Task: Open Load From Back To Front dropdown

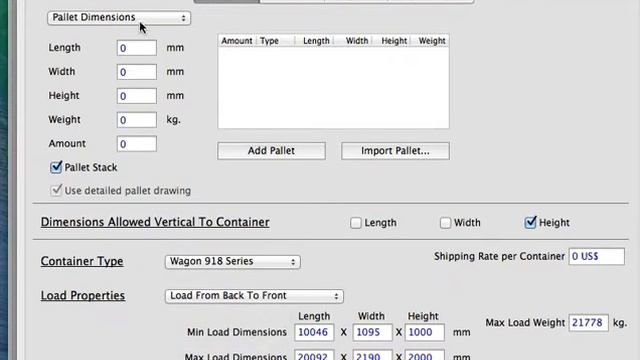Action: coord(254,296)
